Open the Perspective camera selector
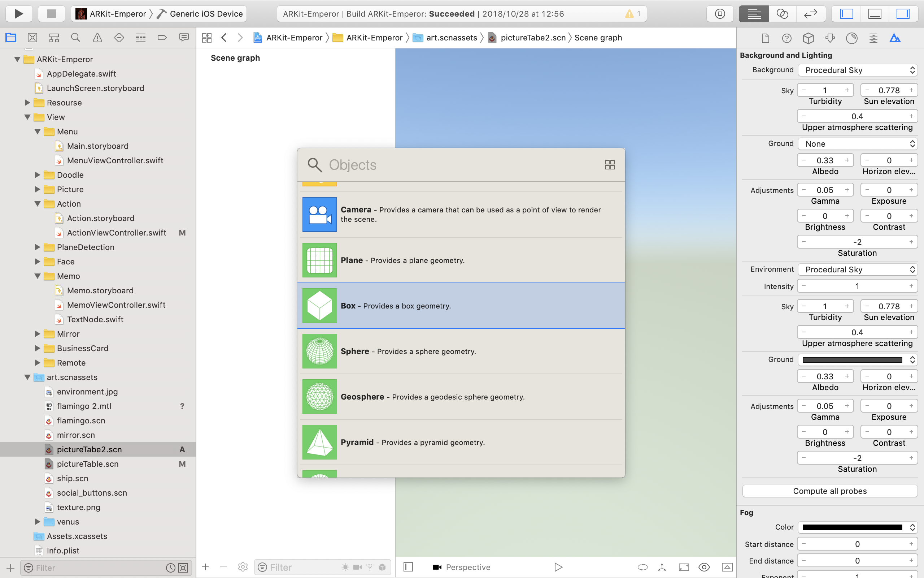The width and height of the screenshot is (924, 578). pyautogui.click(x=461, y=567)
